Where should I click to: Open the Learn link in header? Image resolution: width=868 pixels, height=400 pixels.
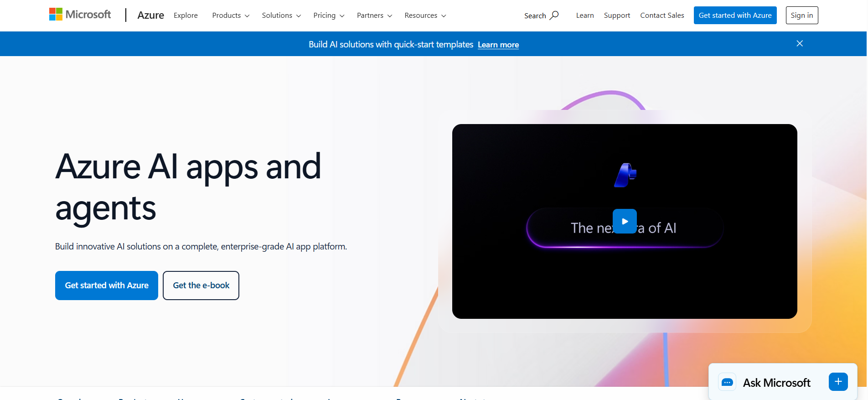(585, 16)
